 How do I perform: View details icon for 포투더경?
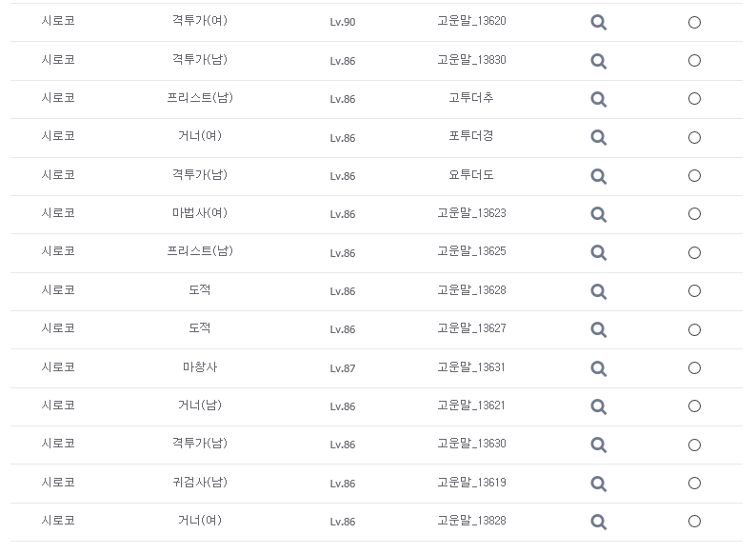coord(599,137)
